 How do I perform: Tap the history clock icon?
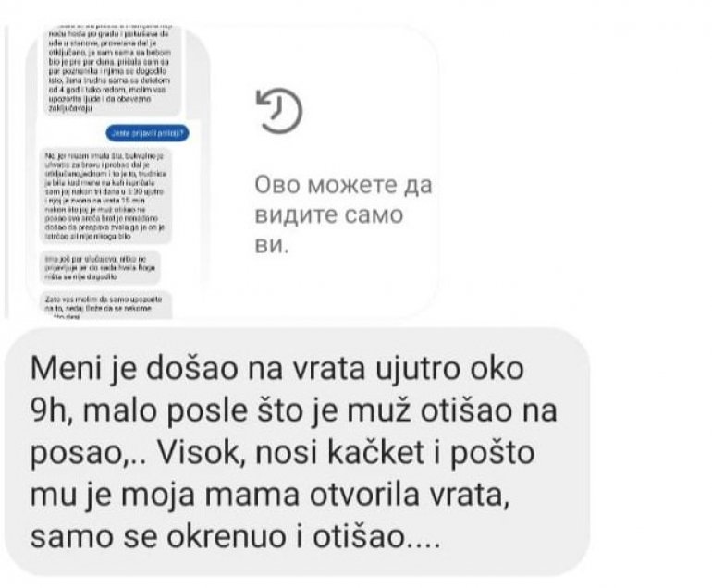279,111
